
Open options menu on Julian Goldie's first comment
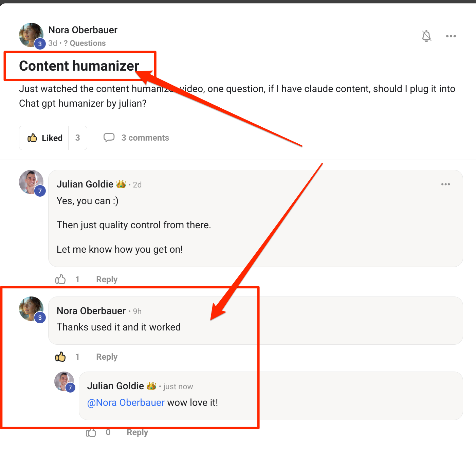445,184
